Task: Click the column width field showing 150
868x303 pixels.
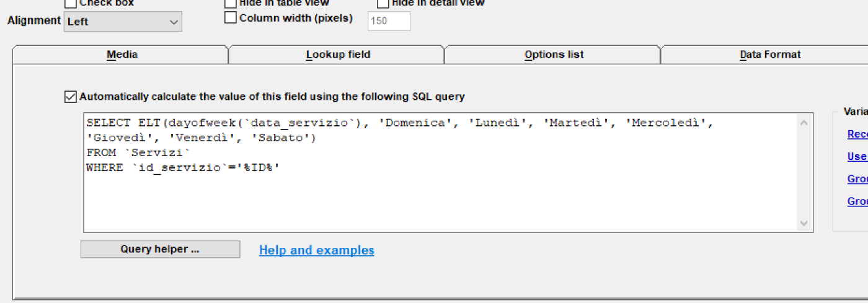Action: pos(389,21)
